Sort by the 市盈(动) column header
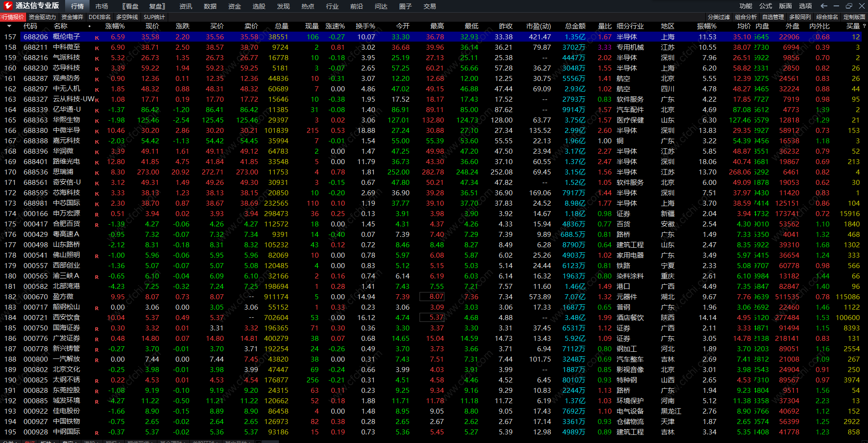The width and height of the screenshot is (868, 443). coord(538,26)
